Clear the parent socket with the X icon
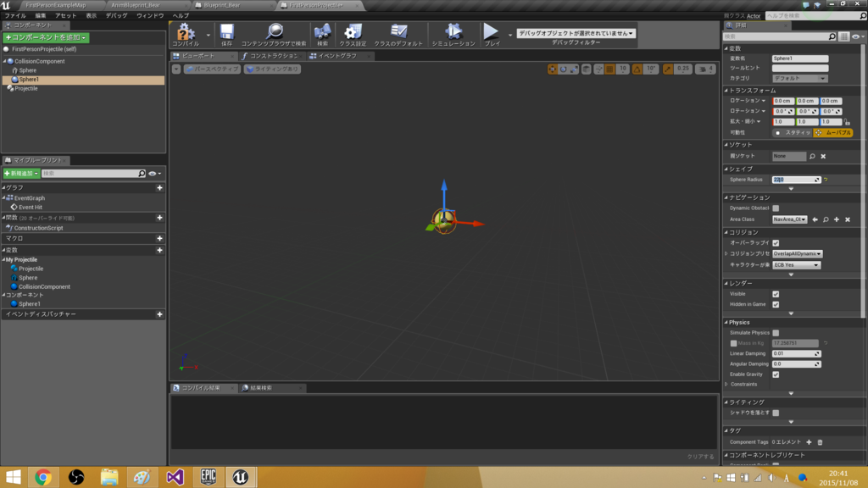Viewport: 868px width, 488px height. click(x=823, y=157)
